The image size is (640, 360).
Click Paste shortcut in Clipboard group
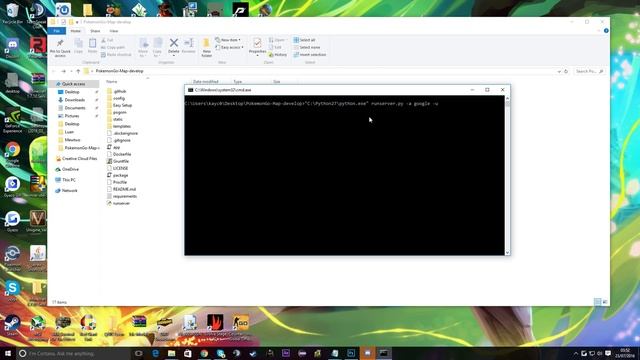[116, 55]
